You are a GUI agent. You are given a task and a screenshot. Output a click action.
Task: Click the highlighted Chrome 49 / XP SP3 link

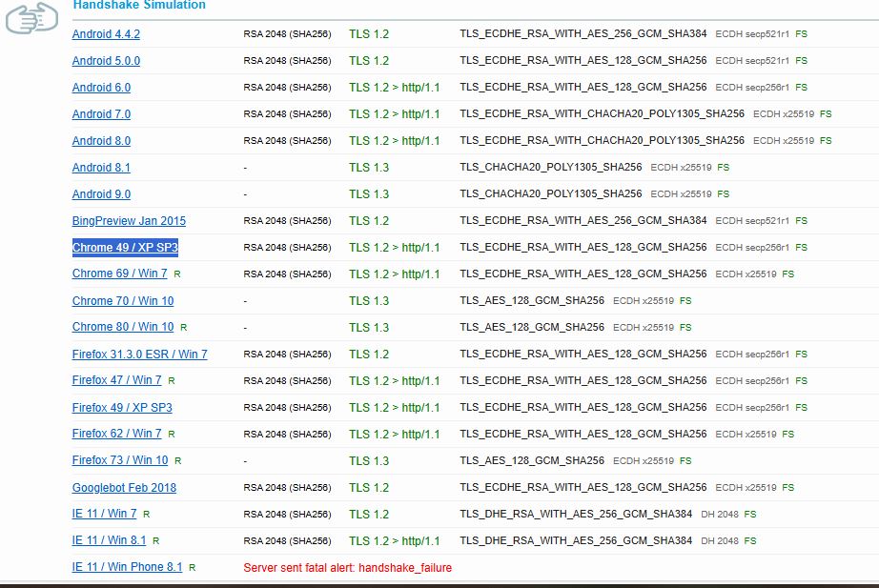[125, 248]
